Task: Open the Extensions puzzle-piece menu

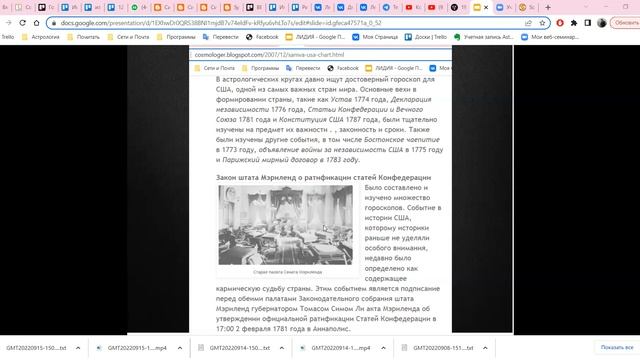Action: click(x=574, y=23)
